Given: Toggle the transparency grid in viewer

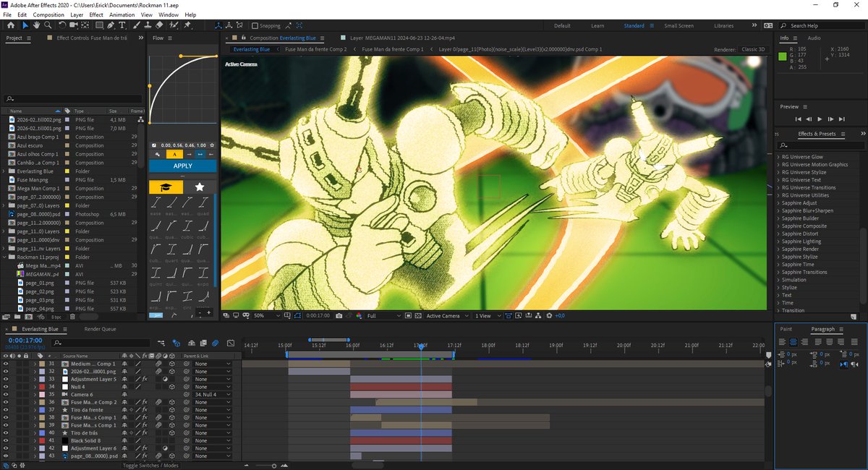Looking at the screenshot, I should pos(418,316).
